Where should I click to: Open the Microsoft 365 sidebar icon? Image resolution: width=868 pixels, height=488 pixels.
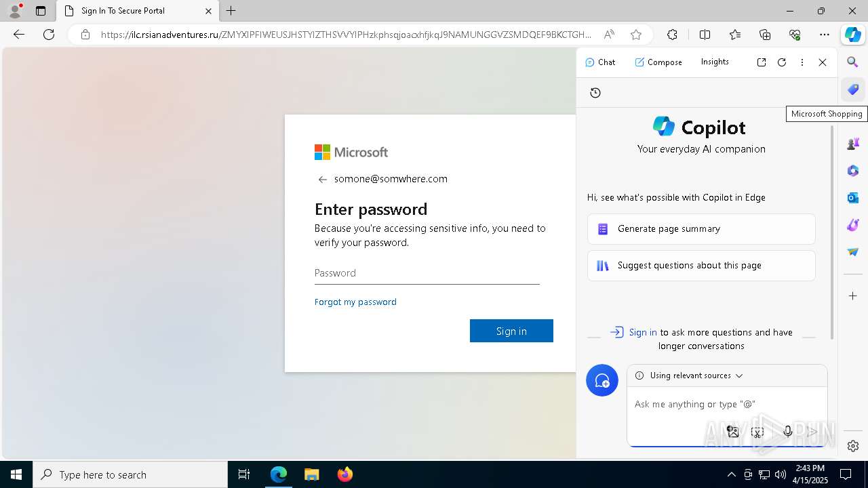(x=853, y=171)
